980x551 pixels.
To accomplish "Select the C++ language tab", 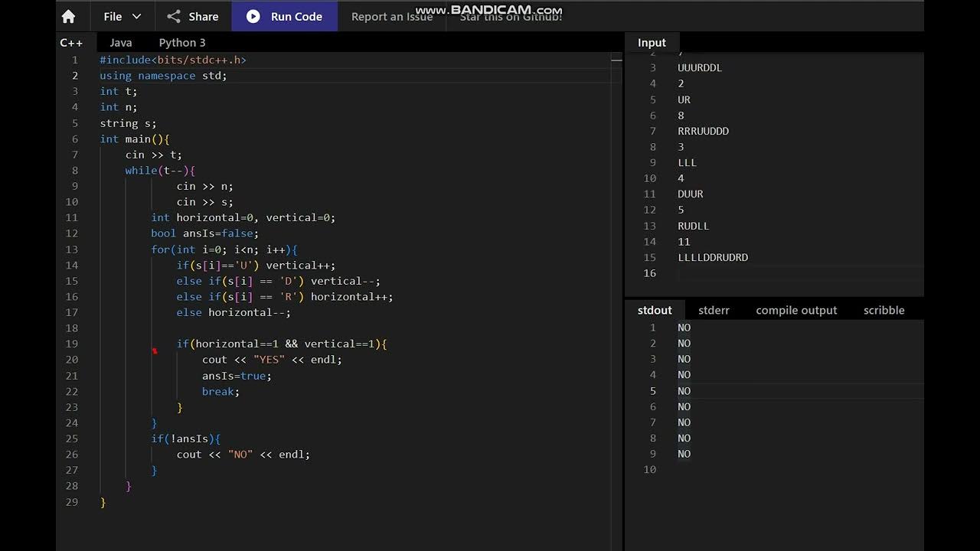I will (71, 43).
